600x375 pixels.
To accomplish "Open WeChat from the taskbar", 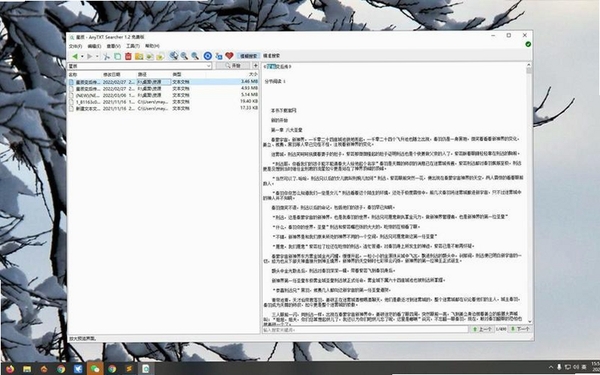I will tap(95, 369).
